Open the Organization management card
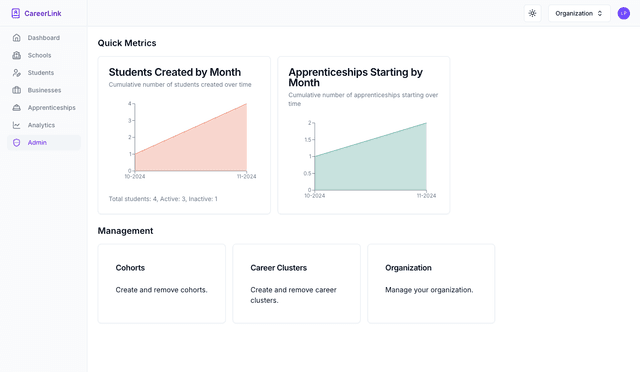 click(x=431, y=284)
